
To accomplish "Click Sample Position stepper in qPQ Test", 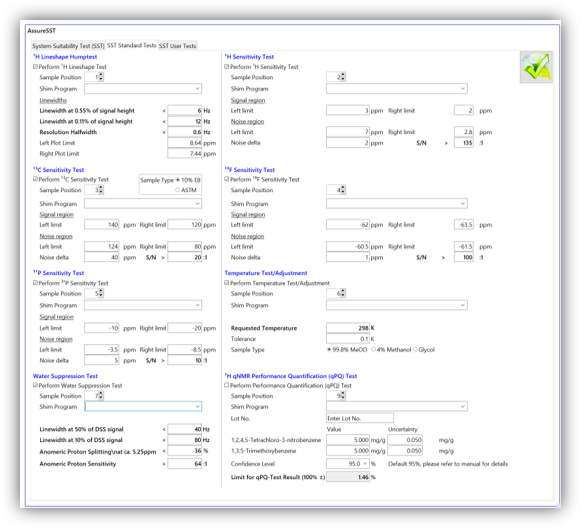I will tap(343, 396).
